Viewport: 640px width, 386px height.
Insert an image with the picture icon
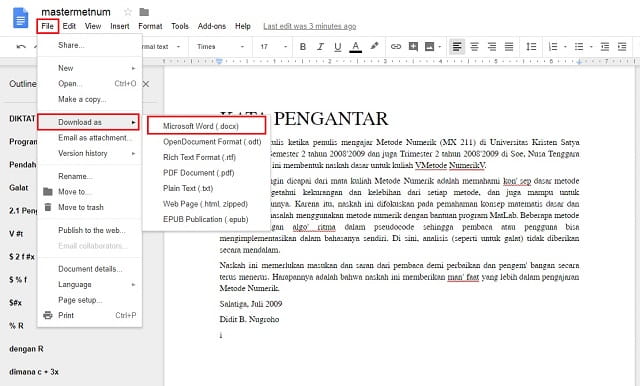(x=429, y=47)
